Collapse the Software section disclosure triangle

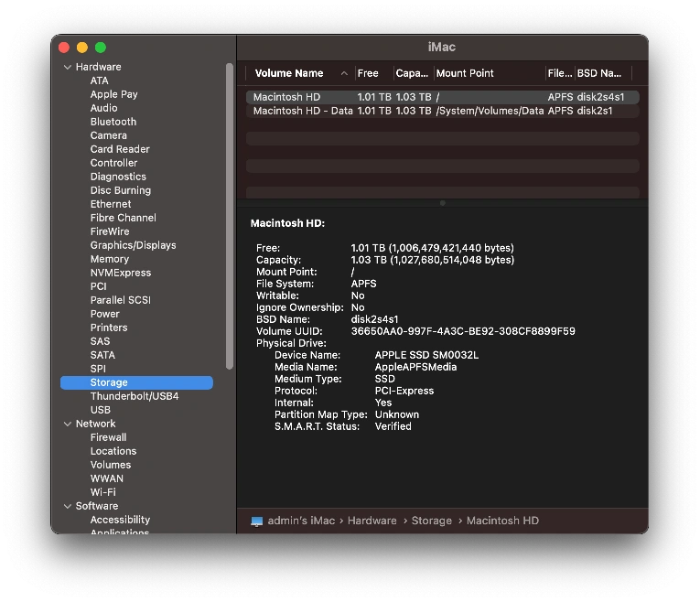coord(67,506)
